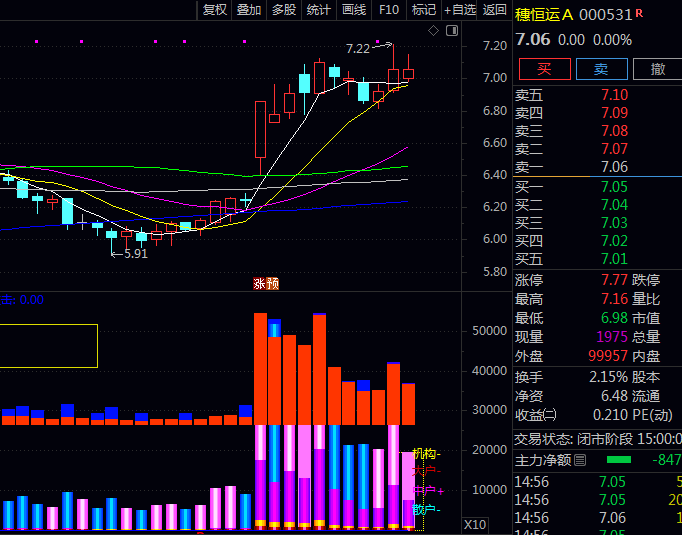Click the blue 卖 sell button

(x=600, y=69)
